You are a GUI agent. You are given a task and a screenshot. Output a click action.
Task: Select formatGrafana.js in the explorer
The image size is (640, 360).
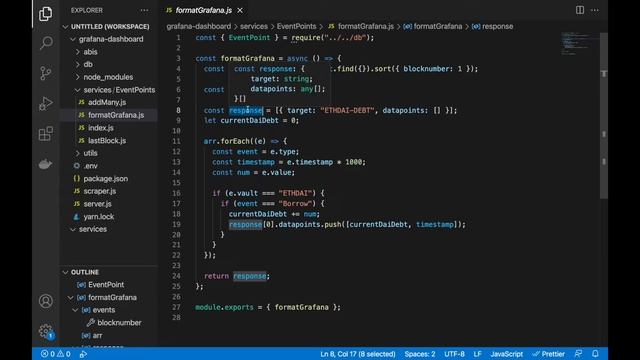109,115
